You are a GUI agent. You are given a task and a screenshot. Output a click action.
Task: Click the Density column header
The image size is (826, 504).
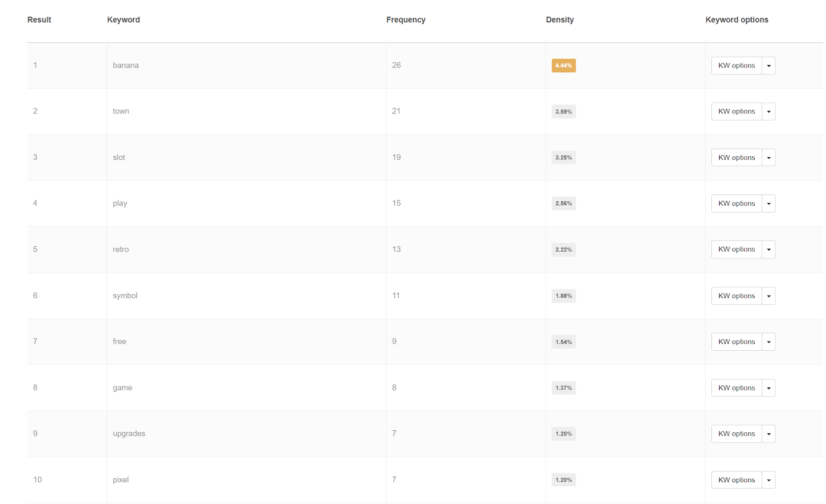coord(560,20)
